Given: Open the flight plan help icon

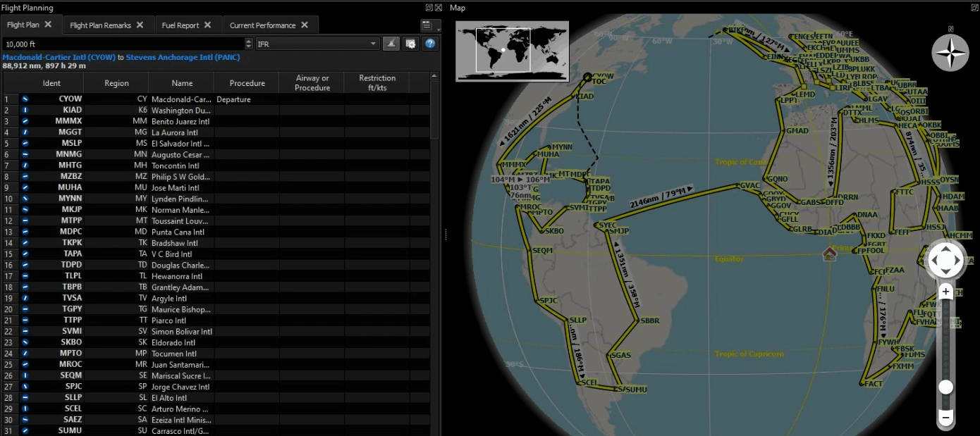Looking at the screenshot, I should pos(430,44).
